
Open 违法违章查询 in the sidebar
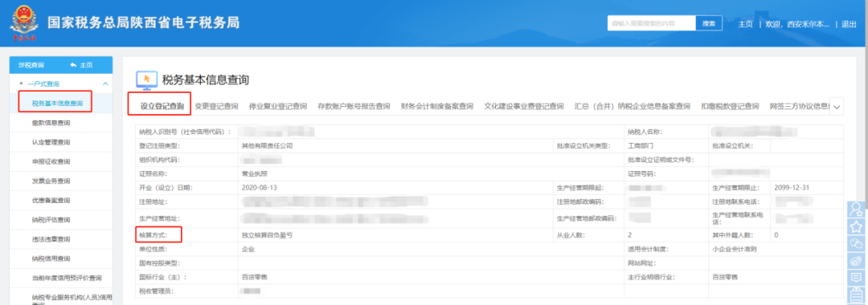tap(51, 238)
